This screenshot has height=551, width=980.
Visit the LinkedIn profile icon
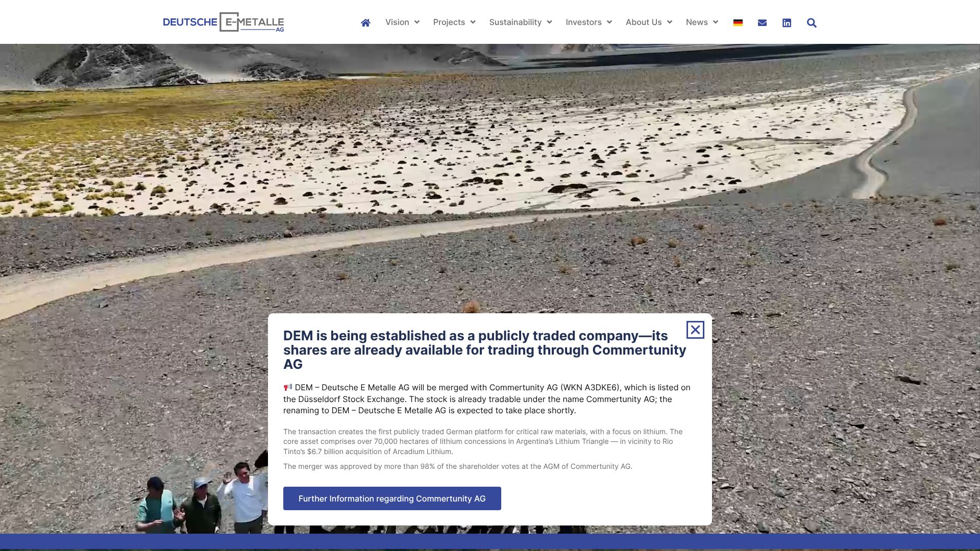787,22
